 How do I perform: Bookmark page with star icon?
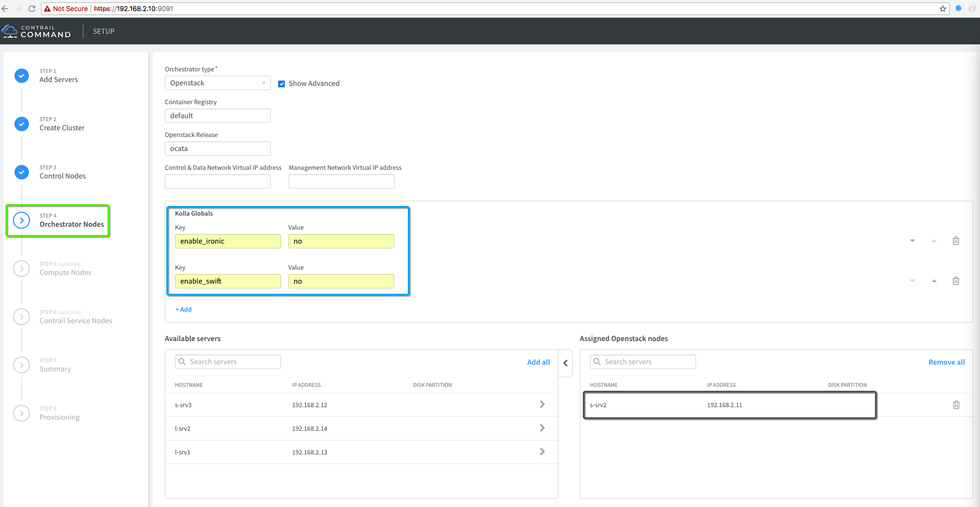point(943,9)
